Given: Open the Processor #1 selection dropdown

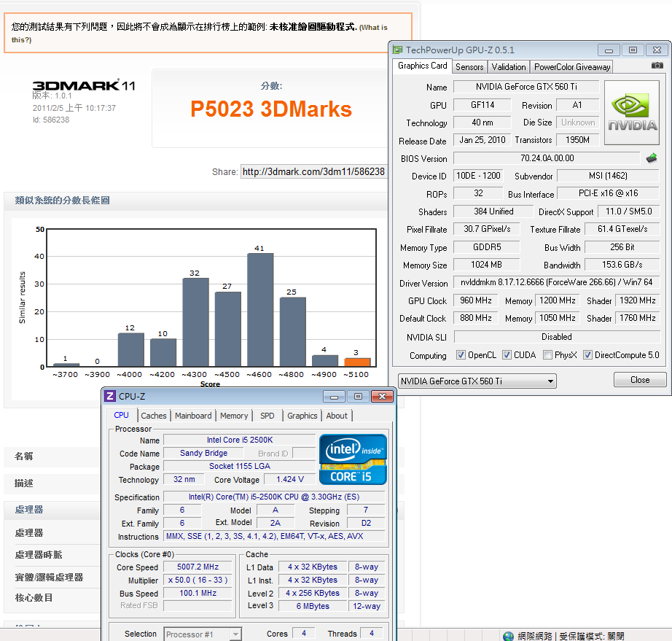Looking at the screenshot, I should tap(203, 634).
